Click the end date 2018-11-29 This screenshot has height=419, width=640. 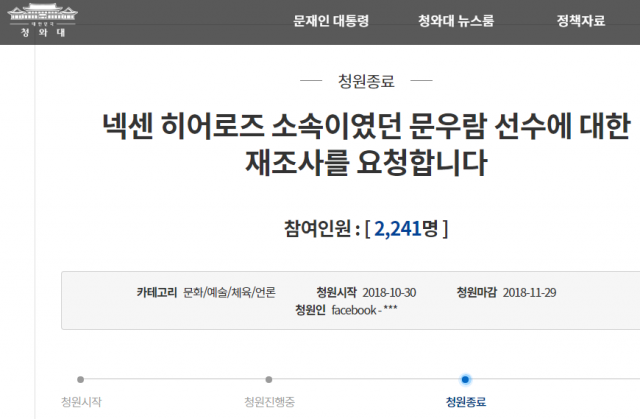(x=529, y=293)
